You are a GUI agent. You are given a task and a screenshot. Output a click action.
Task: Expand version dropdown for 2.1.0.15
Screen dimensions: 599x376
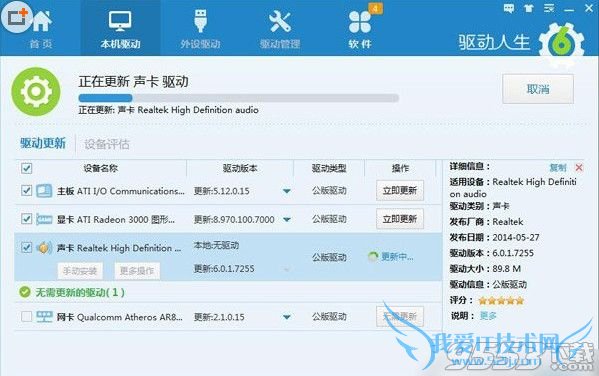pyautogui.click(x=287, y=317)
